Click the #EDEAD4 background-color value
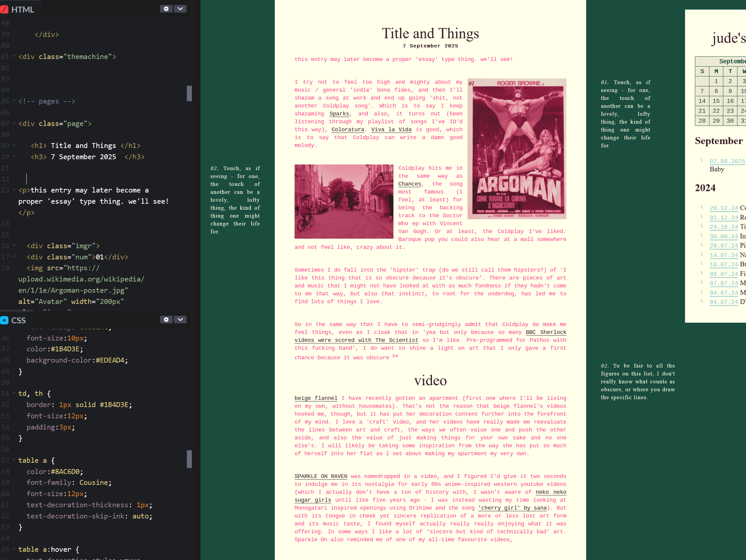 [110, 360]
